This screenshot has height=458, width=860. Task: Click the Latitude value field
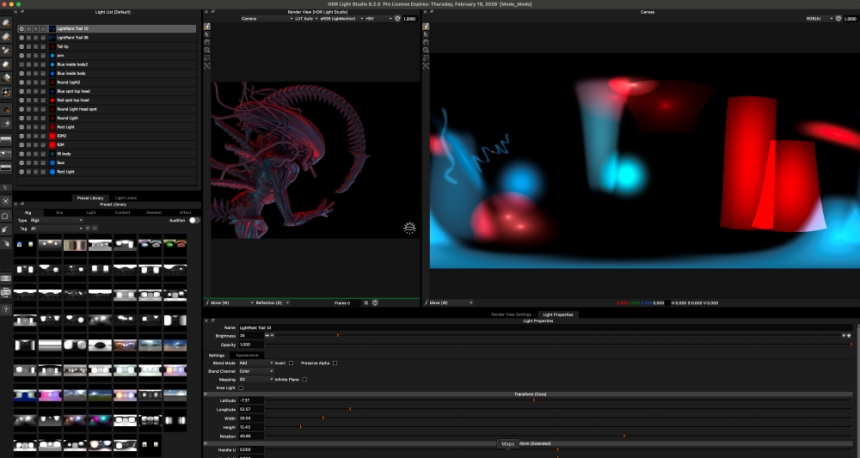(251, 400)
